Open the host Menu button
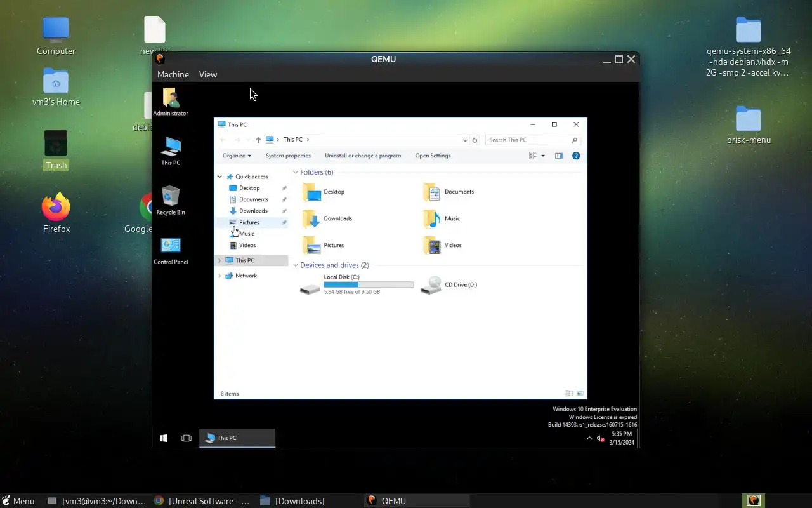This screenshot has width=812, height=508. (x=18, y=501)
